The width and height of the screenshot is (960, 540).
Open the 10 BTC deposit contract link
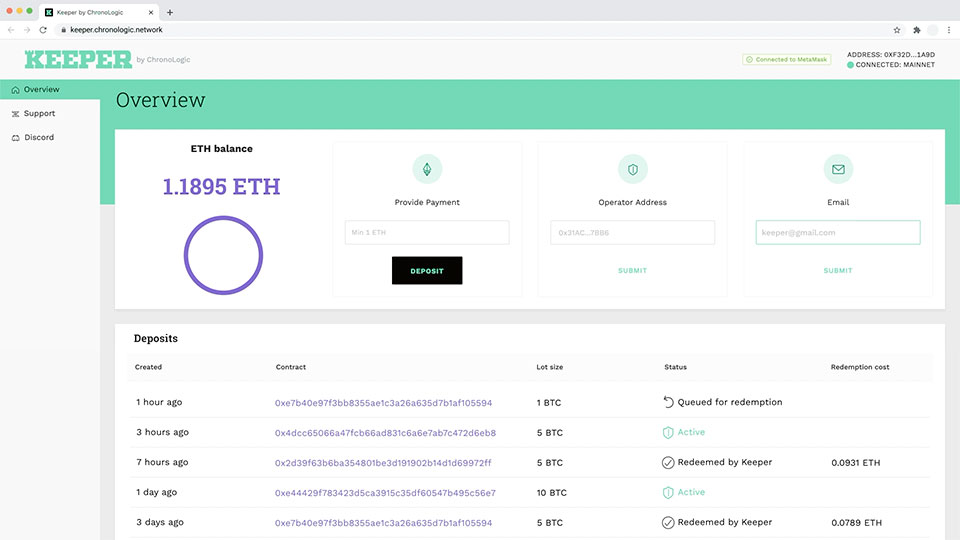(x=385, y=493)
